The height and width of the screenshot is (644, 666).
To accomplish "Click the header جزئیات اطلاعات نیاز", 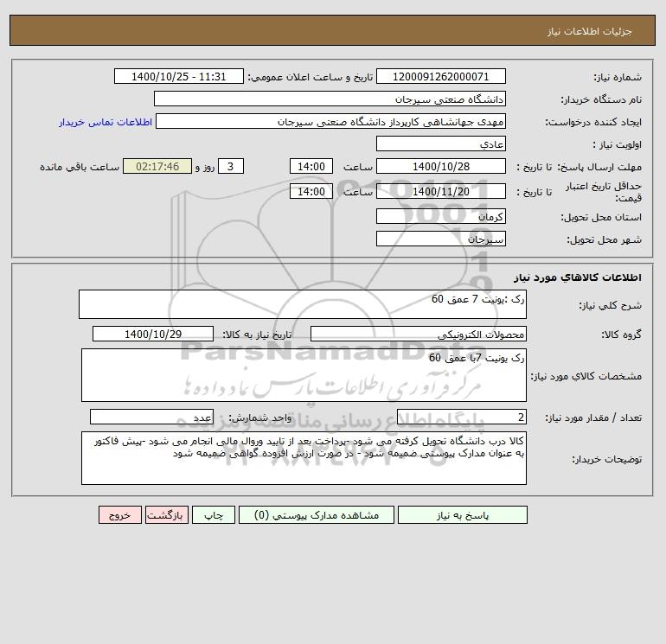I will click(x=590, y=31).
